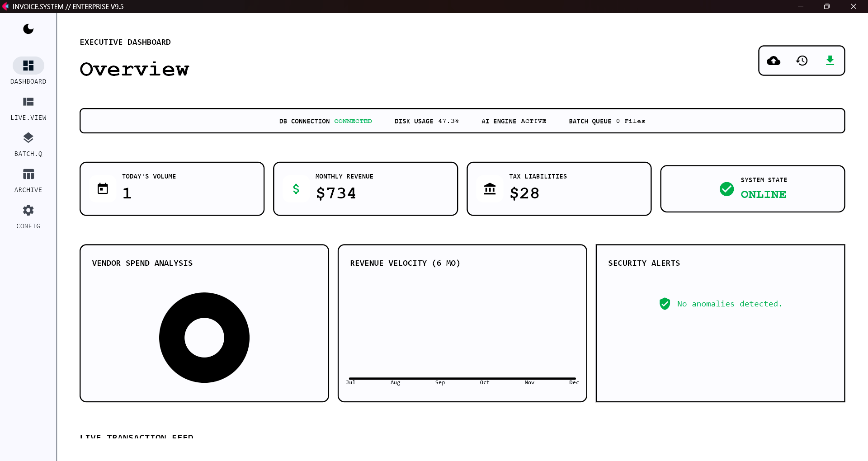Switch to the Live.View section

pyautogui.click(x=28, y=102)
